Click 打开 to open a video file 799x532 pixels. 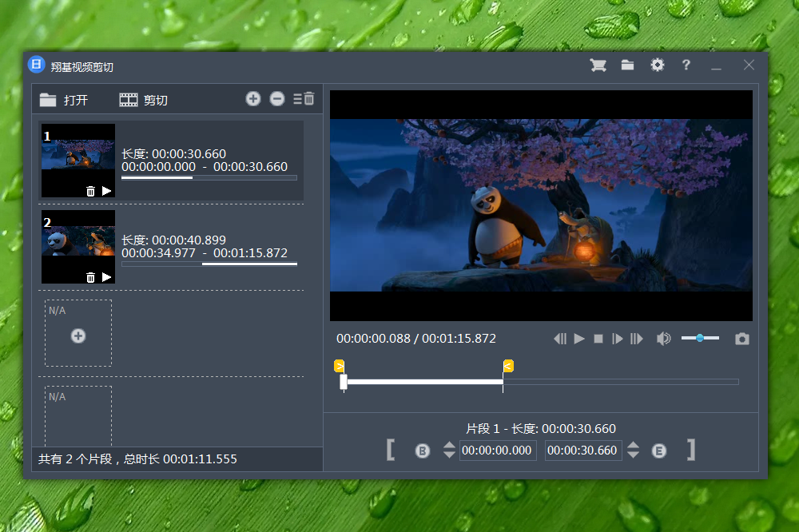click(64, 100)
